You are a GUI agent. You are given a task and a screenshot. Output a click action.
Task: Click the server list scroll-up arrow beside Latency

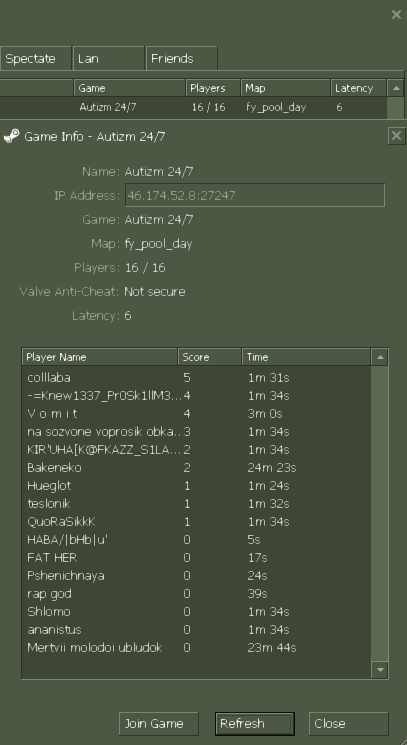tap(396, 88)
